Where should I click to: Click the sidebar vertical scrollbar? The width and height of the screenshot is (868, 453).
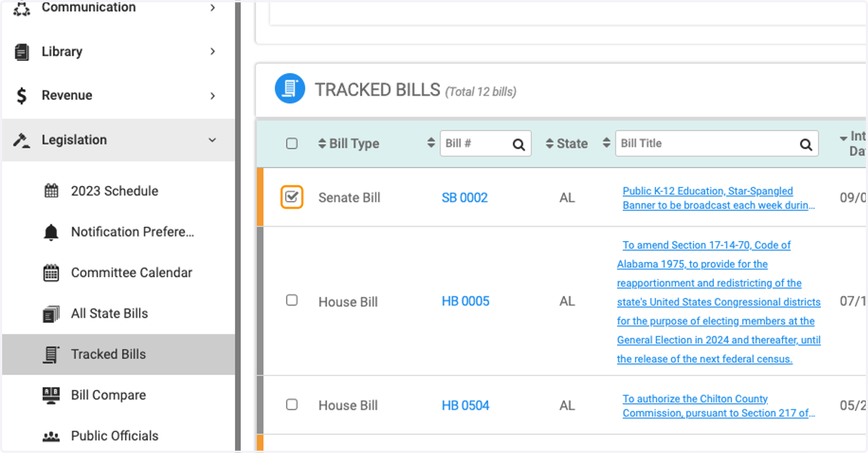[237, 226]
